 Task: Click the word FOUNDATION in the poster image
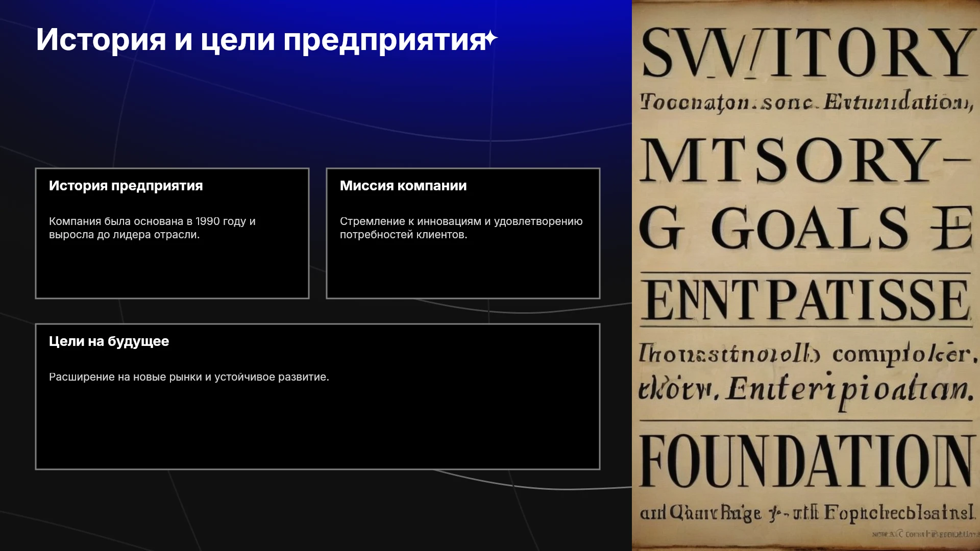click(806, 461)
